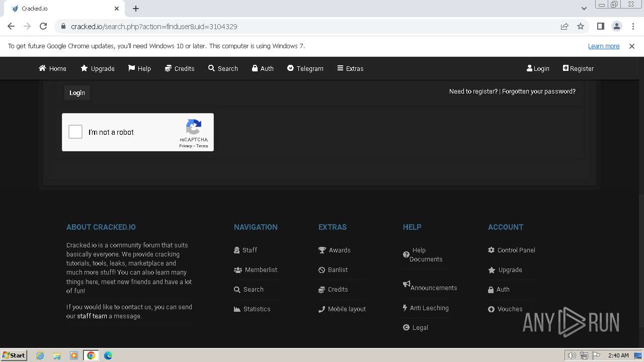
Task: Expand the Extras navbar menu
Action: tap(350, 68)
